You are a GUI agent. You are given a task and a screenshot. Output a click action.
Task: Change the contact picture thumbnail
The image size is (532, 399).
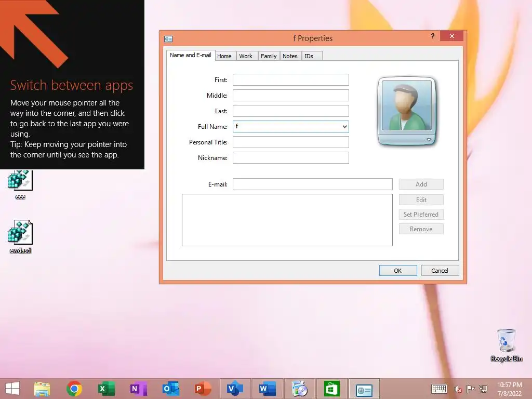point(406,105)
